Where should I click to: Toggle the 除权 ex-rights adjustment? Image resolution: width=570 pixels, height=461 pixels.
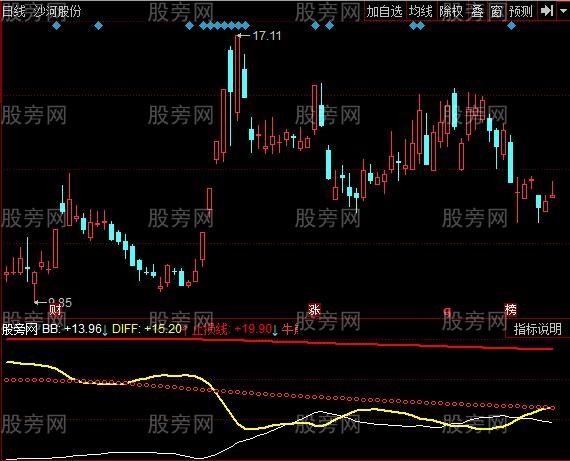(451, 11)
